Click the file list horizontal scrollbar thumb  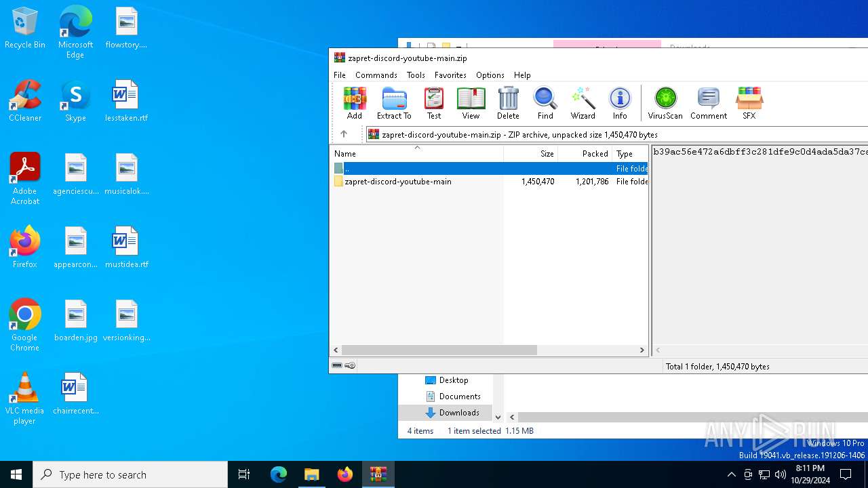(439, 350)
